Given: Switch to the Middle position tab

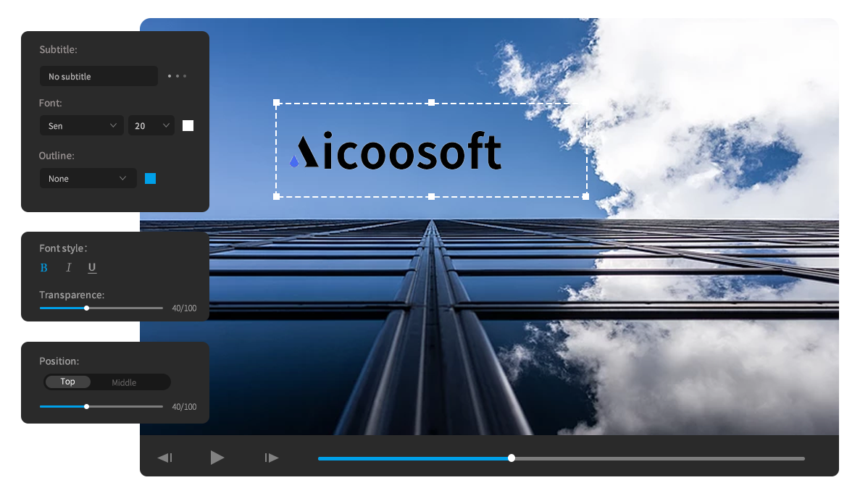Looking at the screenshot, I should (124, 382).
